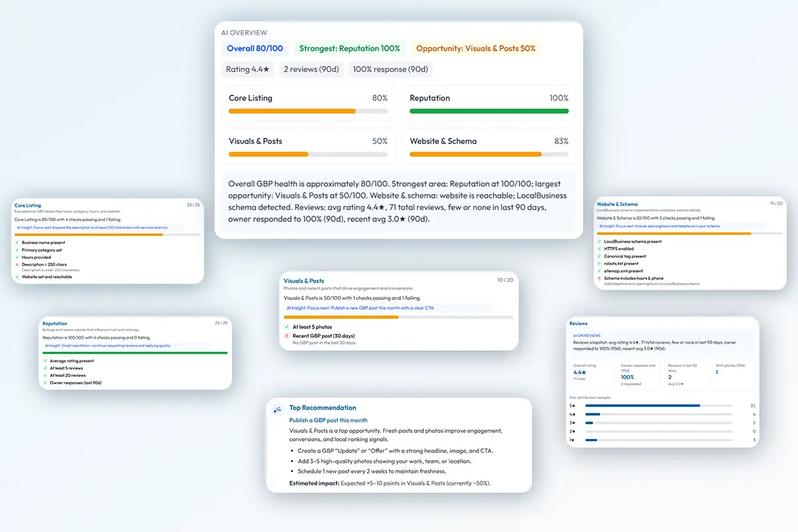Click the red X beside Recent GBP post (30 days)
This screenshot has width=798, height=532.
287,336
